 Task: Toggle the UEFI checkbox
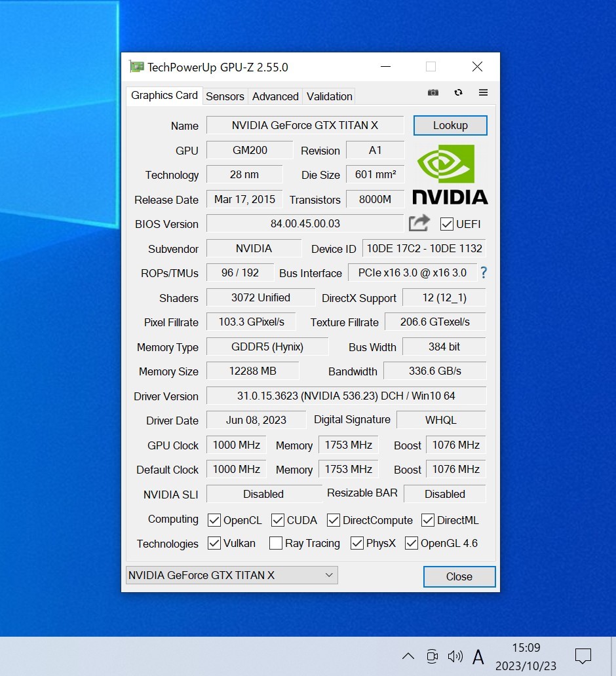[446, 224]
